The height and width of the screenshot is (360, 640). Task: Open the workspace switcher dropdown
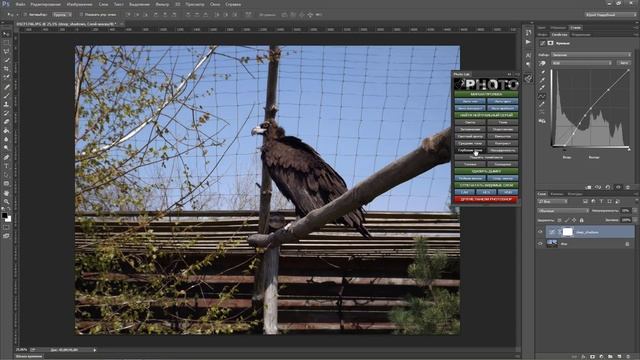(x=610, y=14)
